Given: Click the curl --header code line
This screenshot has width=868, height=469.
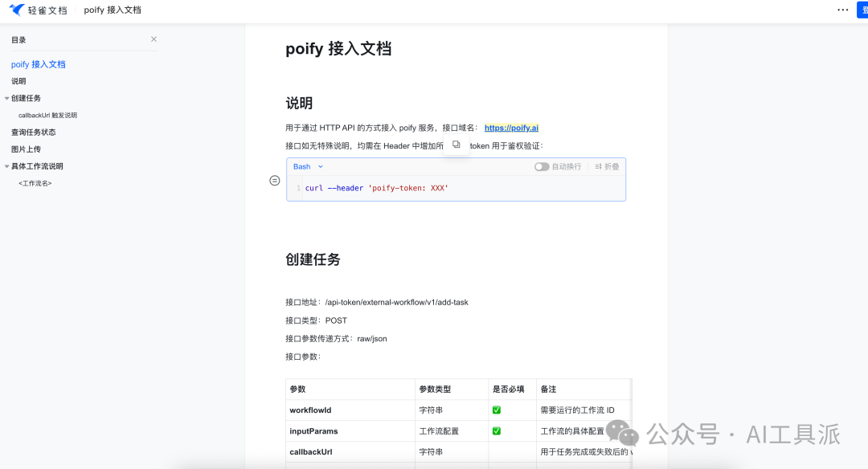Looking at the screenshot, I should pos(376,188).
